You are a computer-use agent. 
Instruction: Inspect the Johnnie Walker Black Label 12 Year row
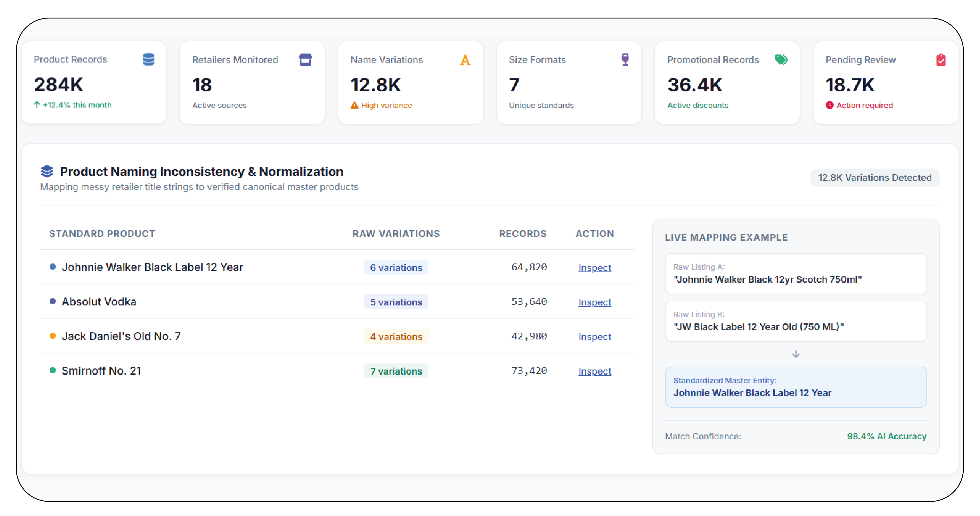pos(595,267)
